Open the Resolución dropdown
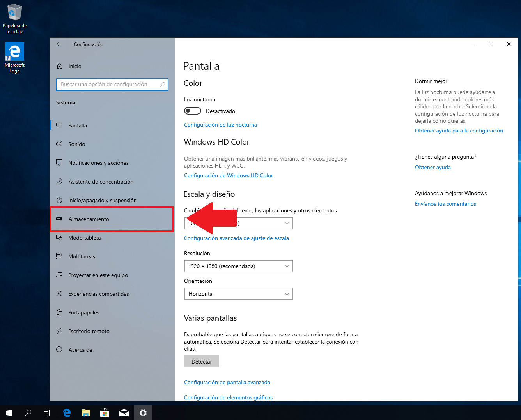The height and width of the screenshot is (420, 521). click(238, 266)
